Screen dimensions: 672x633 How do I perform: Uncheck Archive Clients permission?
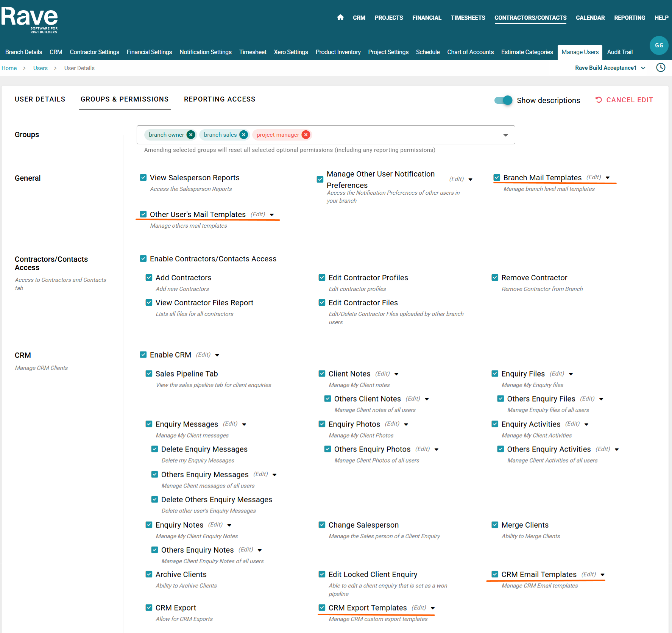tap(149, 575)
